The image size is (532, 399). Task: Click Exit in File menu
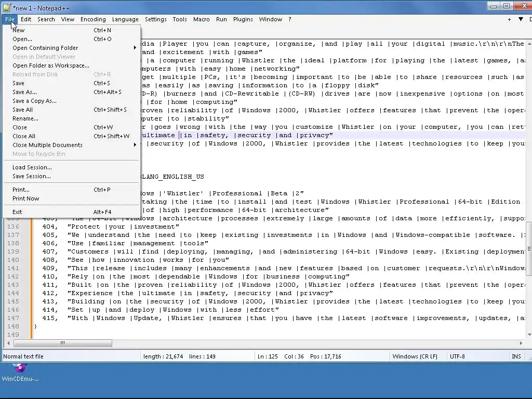tap(72, 212)
